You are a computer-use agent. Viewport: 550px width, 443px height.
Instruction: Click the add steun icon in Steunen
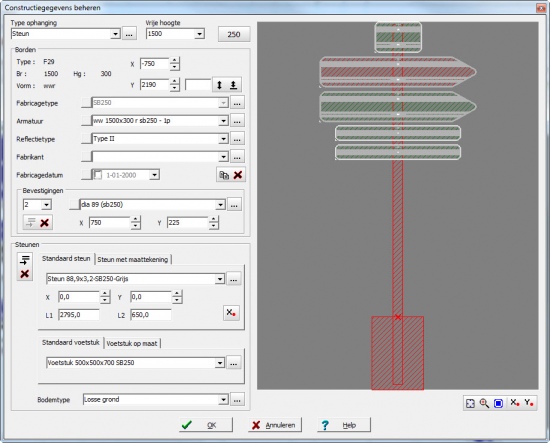(25, 260)
